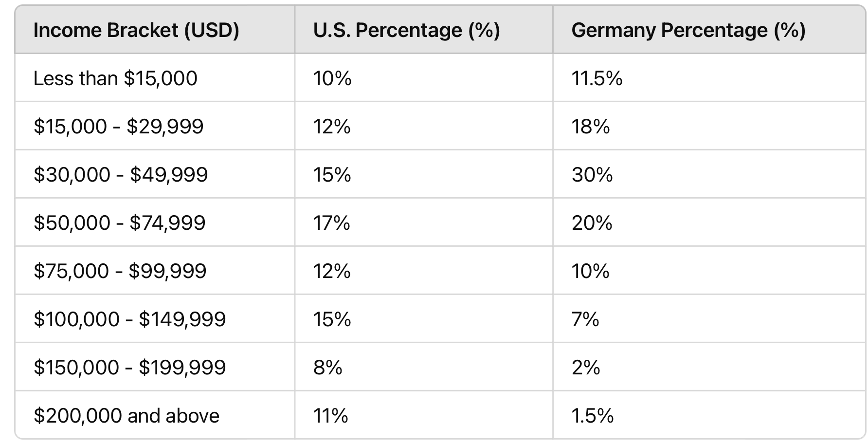Select Germany's 7% value cell

[585, 319]
